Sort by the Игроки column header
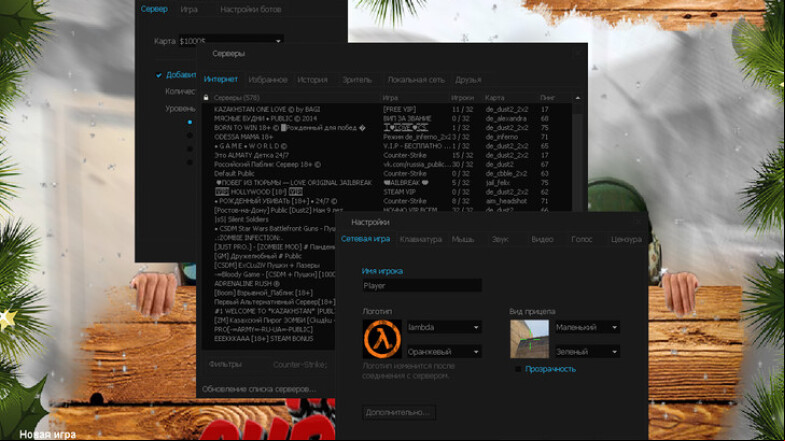The height and width of the screenshot is (441, 785). 462,98
